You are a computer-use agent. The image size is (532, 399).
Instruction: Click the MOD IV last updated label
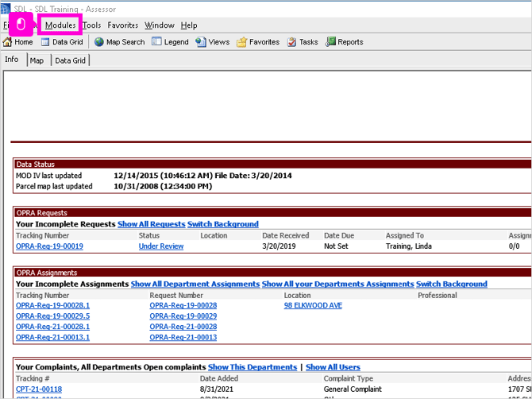[x=49, y=176]
